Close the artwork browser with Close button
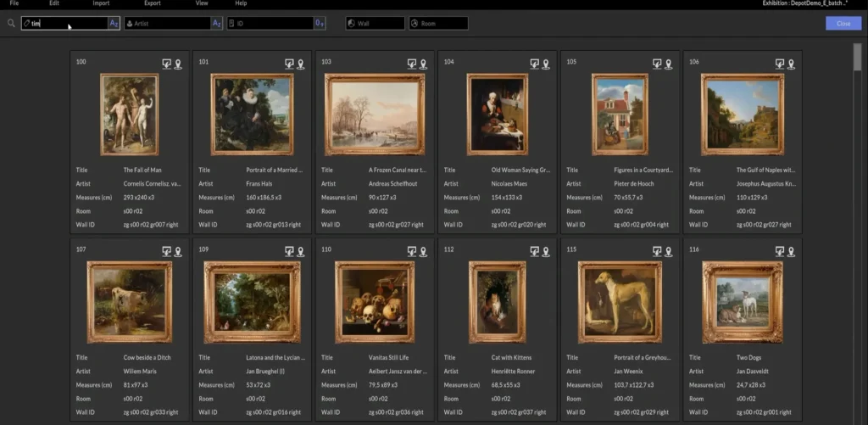Image resolution: width=868 pixels, height=425 pixels. pos(843,23)
